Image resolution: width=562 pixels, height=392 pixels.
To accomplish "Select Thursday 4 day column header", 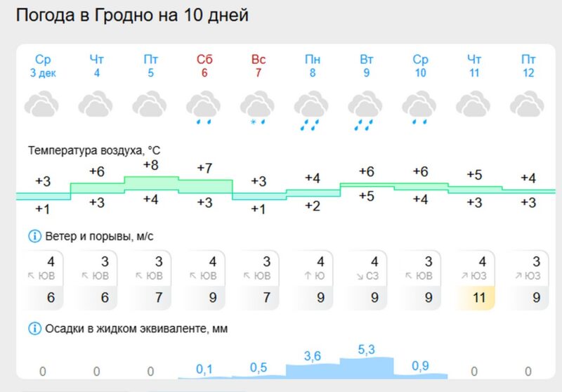I will point(97,65).
